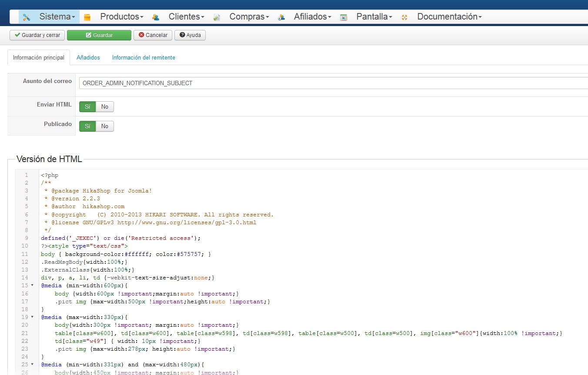
Task: Enable Sí for Publicado
Action: click(87, 126)
